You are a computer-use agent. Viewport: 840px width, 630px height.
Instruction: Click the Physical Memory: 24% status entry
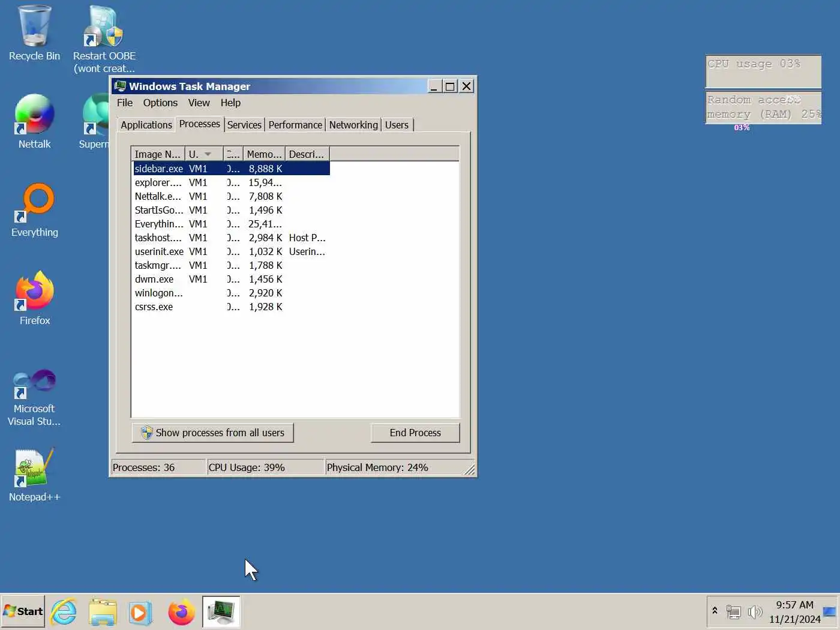(x=396, y=467)
